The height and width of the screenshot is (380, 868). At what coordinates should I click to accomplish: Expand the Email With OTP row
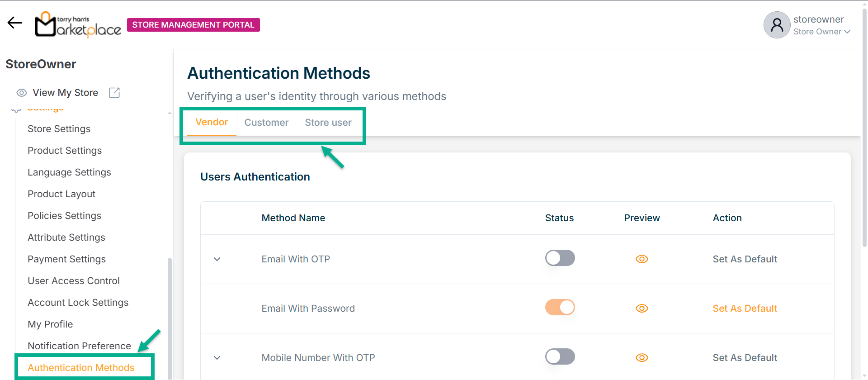(217, 259)
